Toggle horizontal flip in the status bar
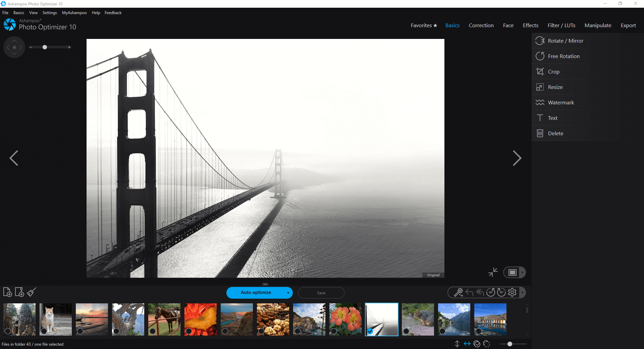 [x=467, y=344]
